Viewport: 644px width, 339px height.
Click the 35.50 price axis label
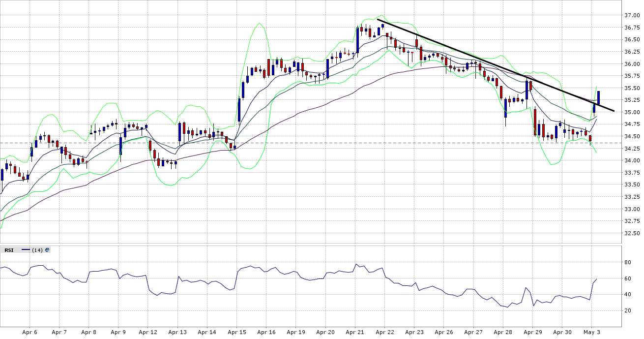click(632, 88)
